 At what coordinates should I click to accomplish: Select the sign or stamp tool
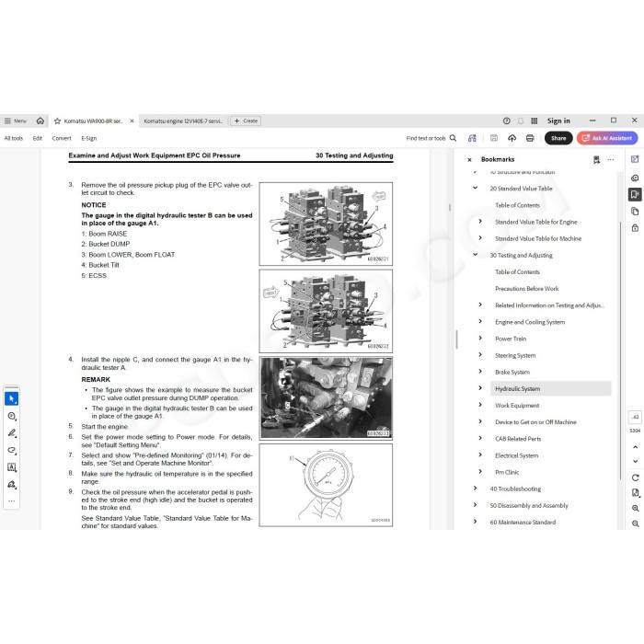(11, 485)
